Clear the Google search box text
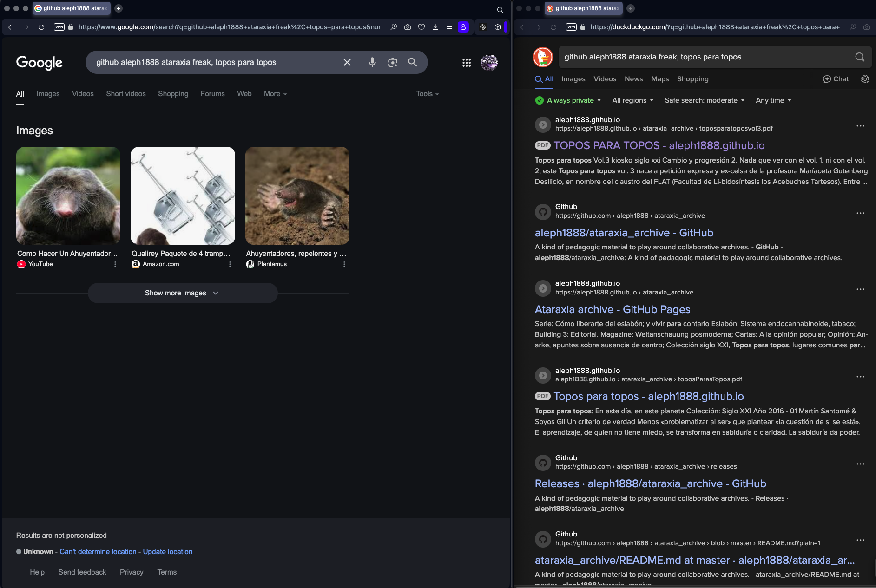876x588 pixels. (x=347, y=62)
